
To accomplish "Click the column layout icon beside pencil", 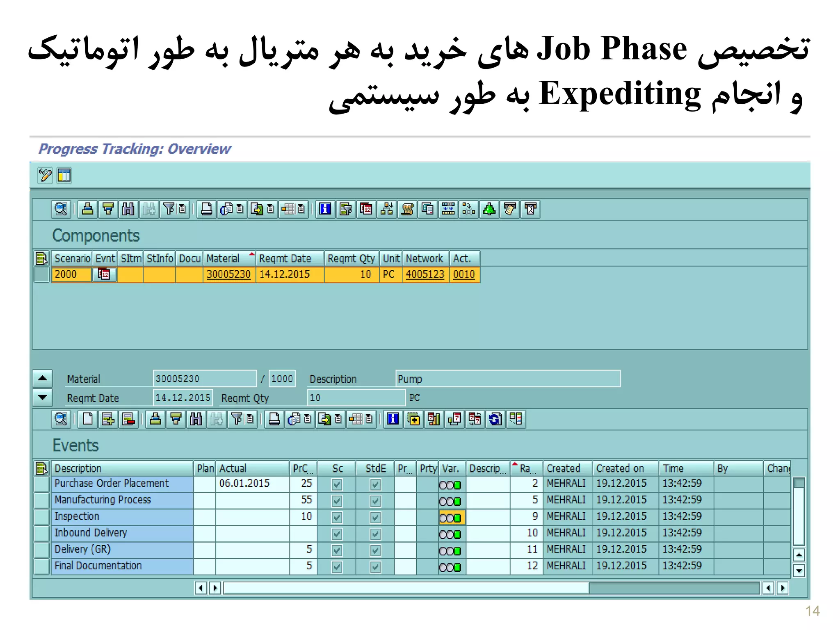I will [64, 176].
